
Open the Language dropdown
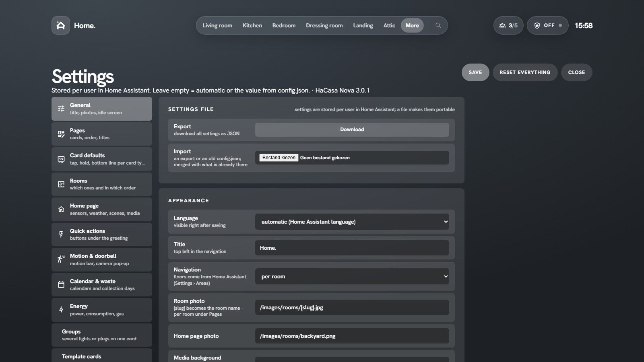352,222
